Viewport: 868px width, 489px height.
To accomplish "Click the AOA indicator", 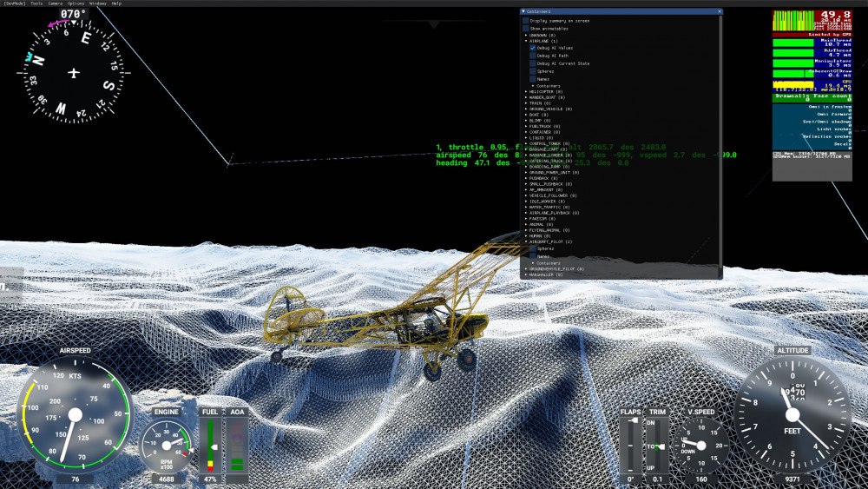I will pyautogui.click(x=237, y=446).
